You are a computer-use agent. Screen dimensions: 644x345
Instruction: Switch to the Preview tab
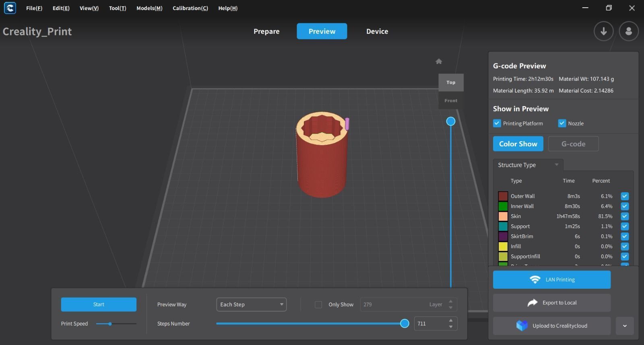tap(322, 31)
